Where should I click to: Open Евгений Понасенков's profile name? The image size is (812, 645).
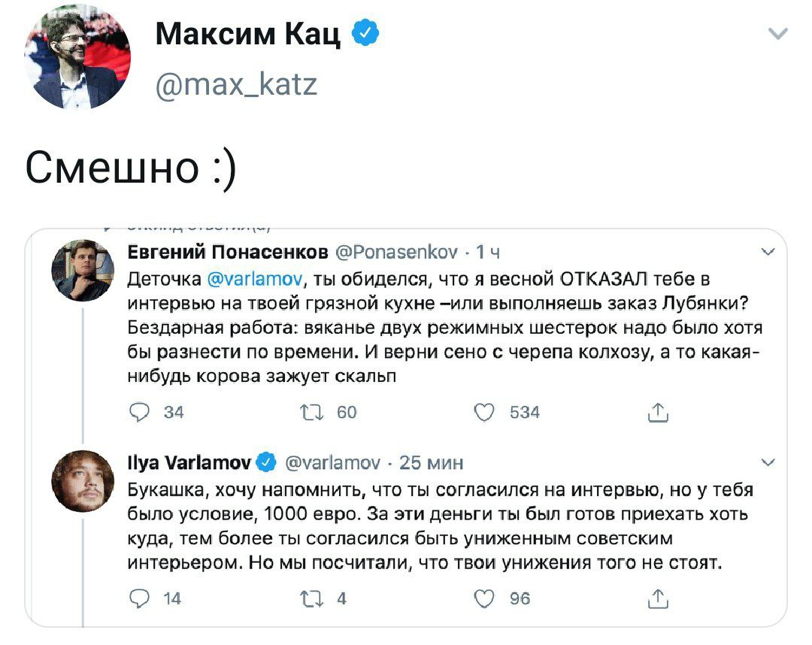(x=228, y=252)
